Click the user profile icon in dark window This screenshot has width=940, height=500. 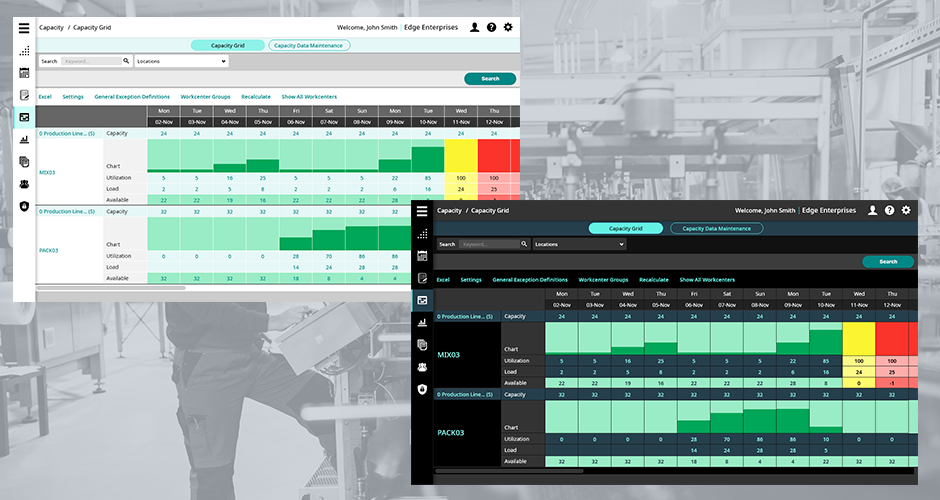point(872,211)
